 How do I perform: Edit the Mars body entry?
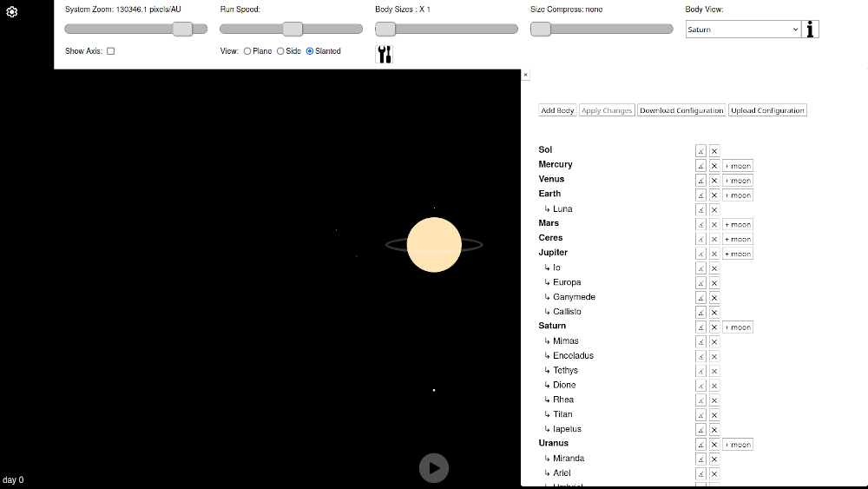click(x=700, y=224)
